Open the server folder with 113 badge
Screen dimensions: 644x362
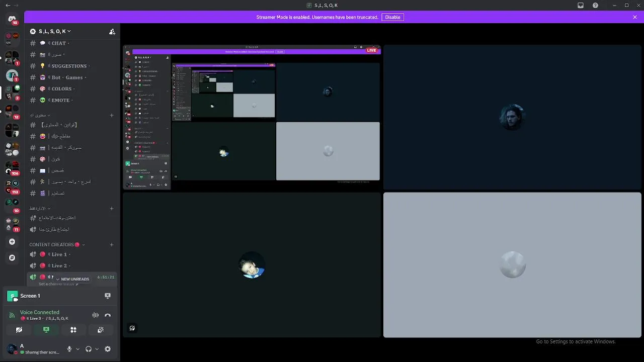coord(12,187)
